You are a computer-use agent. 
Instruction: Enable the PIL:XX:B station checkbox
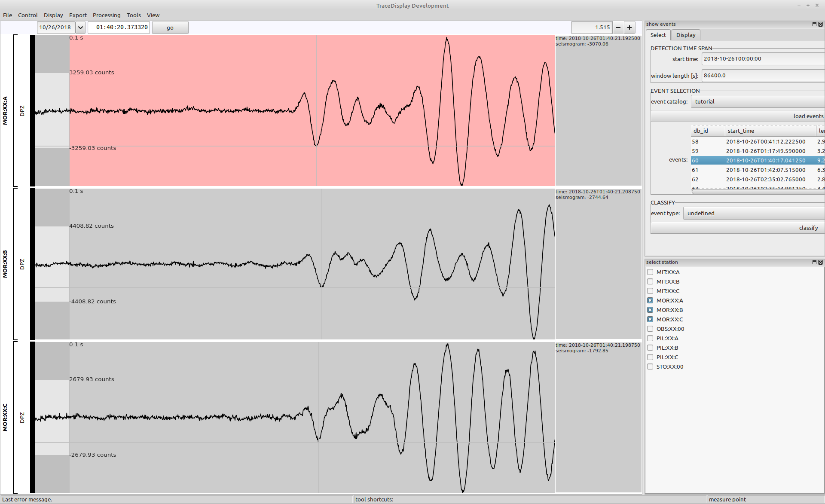(x=650, y=348)
